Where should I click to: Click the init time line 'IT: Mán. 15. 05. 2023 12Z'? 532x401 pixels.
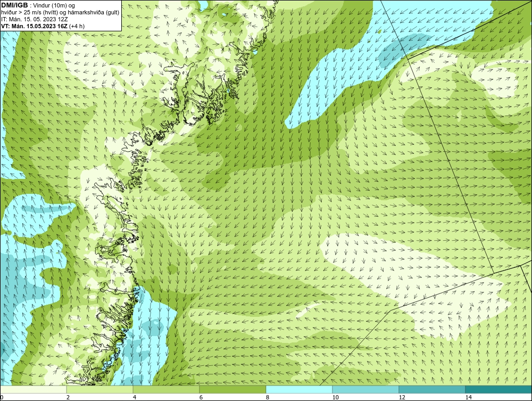(34, 19)
